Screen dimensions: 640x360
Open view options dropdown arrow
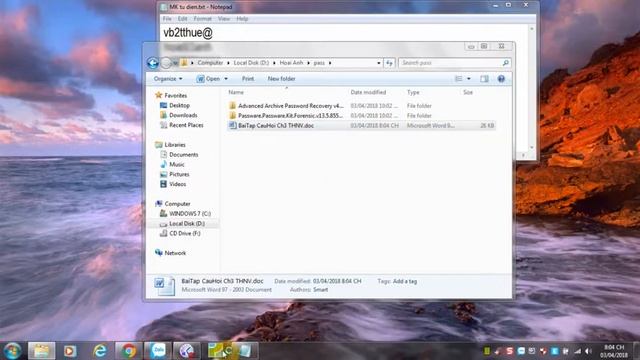[469, 79]
